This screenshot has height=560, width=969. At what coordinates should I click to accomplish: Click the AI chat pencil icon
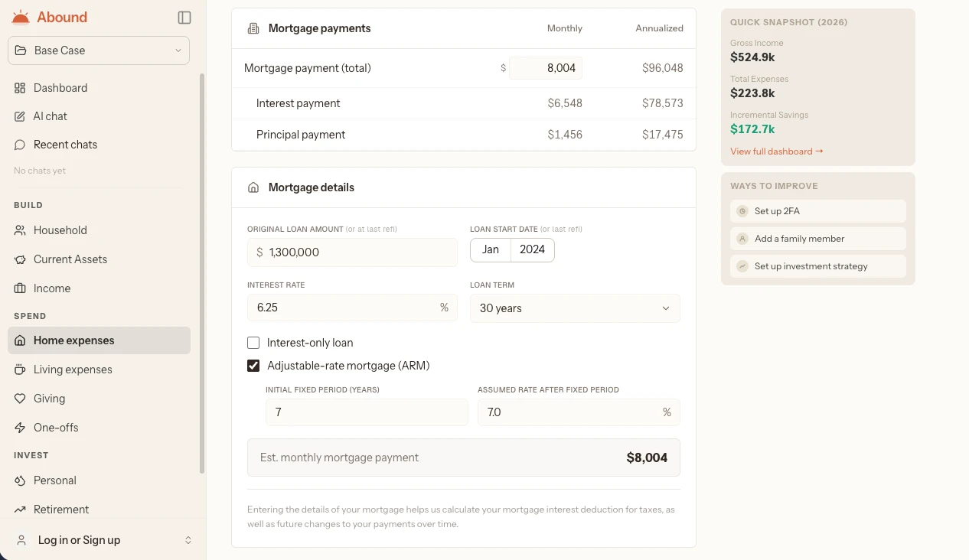[x=20, y=116]
